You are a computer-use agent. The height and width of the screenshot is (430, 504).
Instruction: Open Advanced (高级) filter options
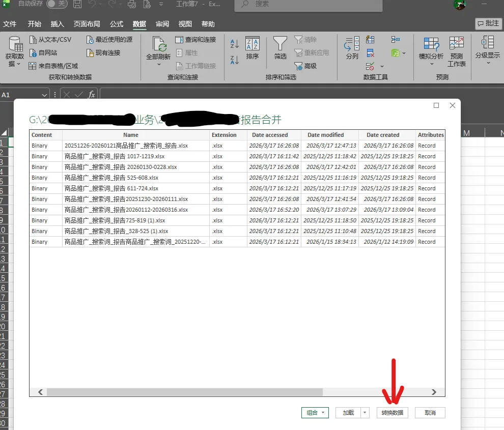[x=305, y=66]
